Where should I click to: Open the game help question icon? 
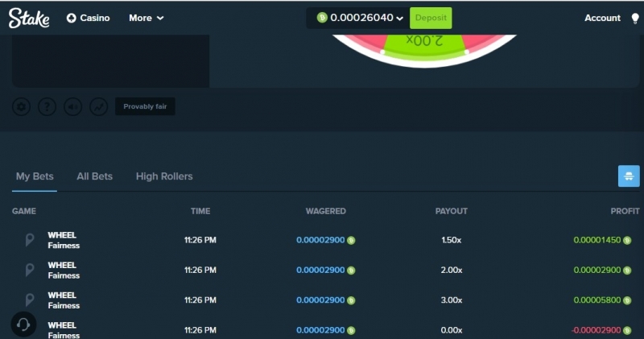tap(47, 107)
